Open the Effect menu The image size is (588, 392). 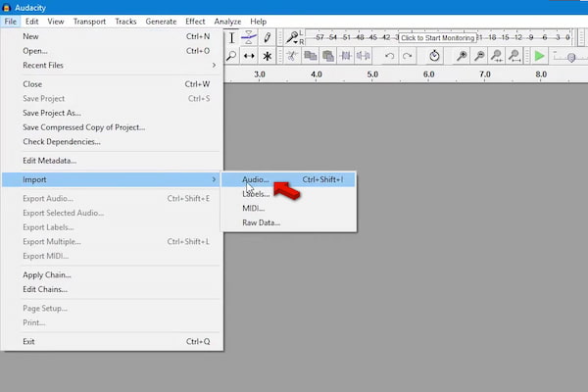click(195, 22)
